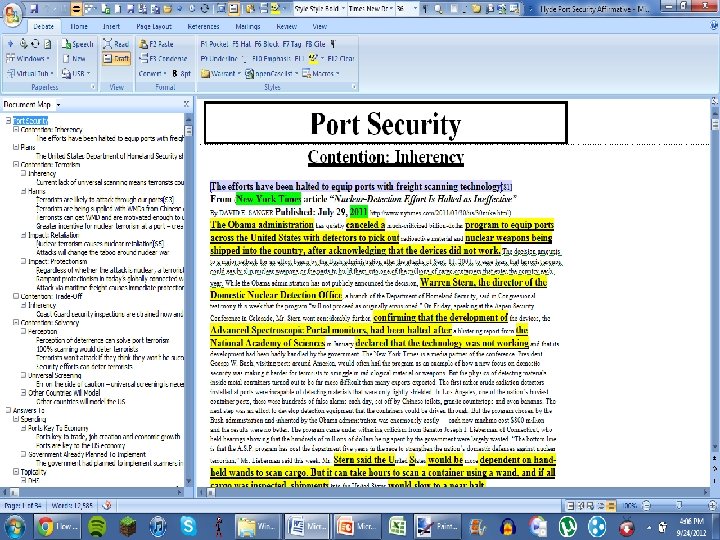Select 'Other countries will model the US' in Document Map
Image resolution: width=720 pixels, height=540 pixels.
coord(80,402)
